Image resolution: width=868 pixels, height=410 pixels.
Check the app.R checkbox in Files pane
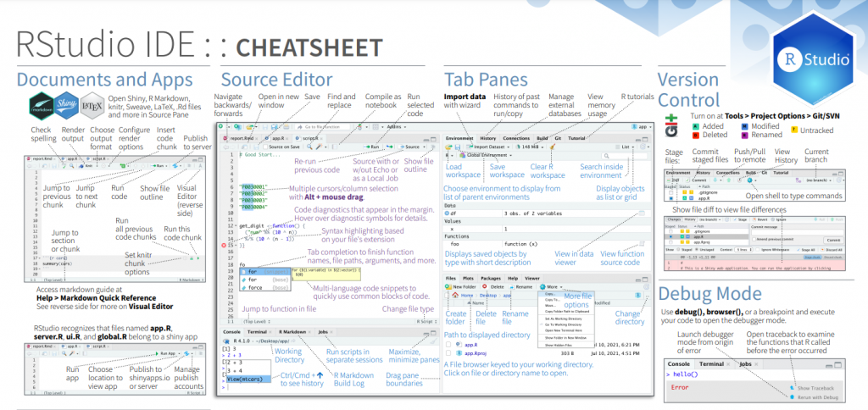tap(448, 345)
